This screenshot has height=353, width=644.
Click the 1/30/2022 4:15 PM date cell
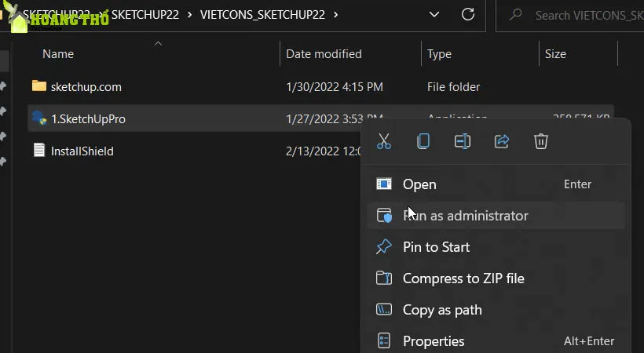point(335,87)
